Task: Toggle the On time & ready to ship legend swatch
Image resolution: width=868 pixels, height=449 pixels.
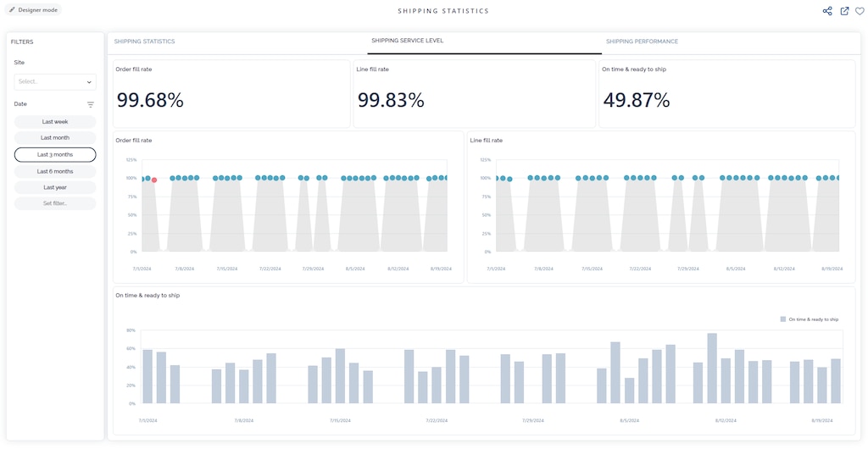Action: [782, 319]
